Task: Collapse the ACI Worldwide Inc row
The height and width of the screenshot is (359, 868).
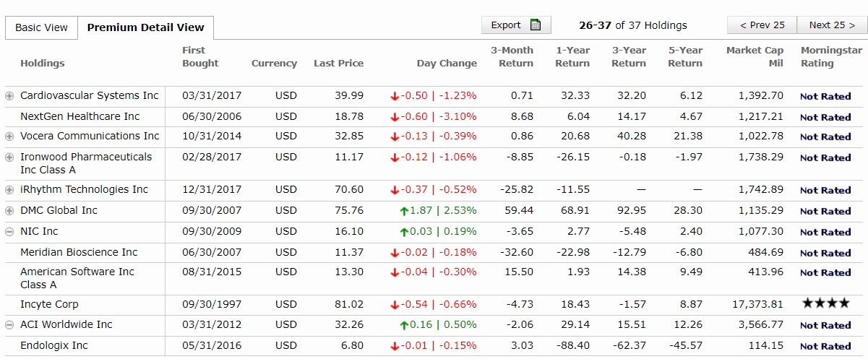Action: coord(9,325)
